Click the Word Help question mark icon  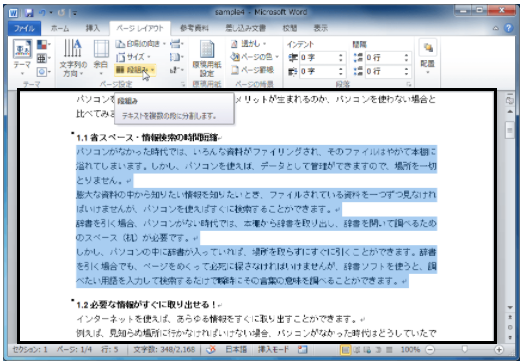point(509,28)
